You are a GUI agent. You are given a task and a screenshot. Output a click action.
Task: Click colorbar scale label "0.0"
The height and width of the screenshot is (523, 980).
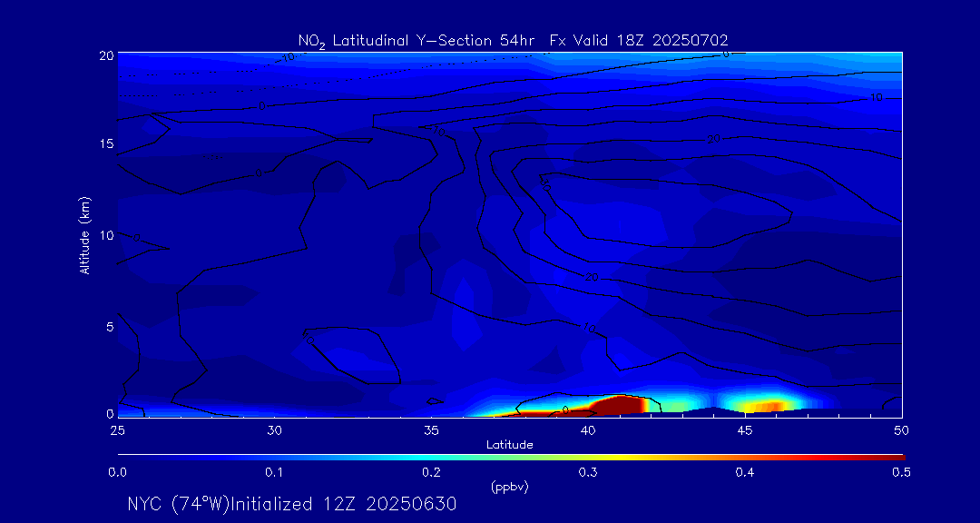117,473
